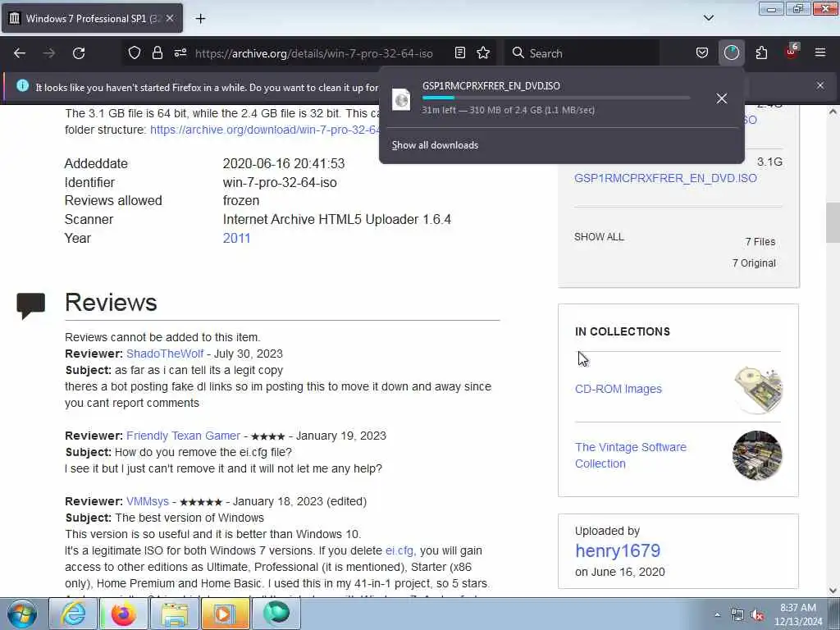Click the 'win-7-pro-32-64-iso' identifier text
The height and width of the screenshot is (630, 840).
tap(280, 183)
